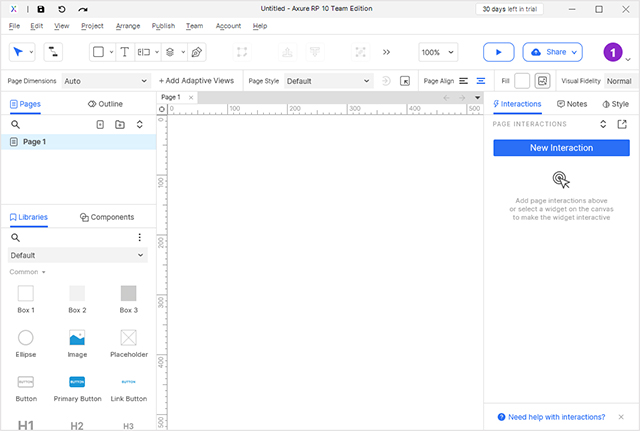This screenshot has height=431, width=640.
Task: Switch to the Outline tab
Action: pyautogui.click(x=105, y=104)
